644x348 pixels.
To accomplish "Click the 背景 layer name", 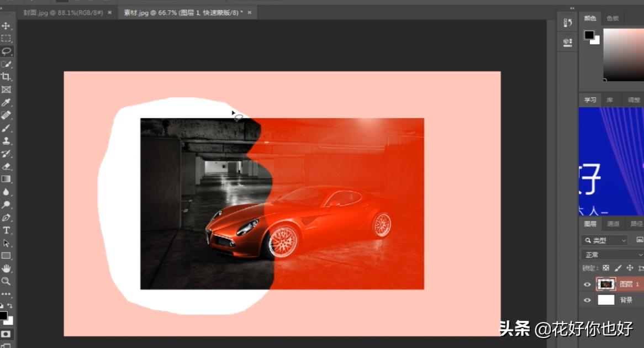I will pos(626,300).
